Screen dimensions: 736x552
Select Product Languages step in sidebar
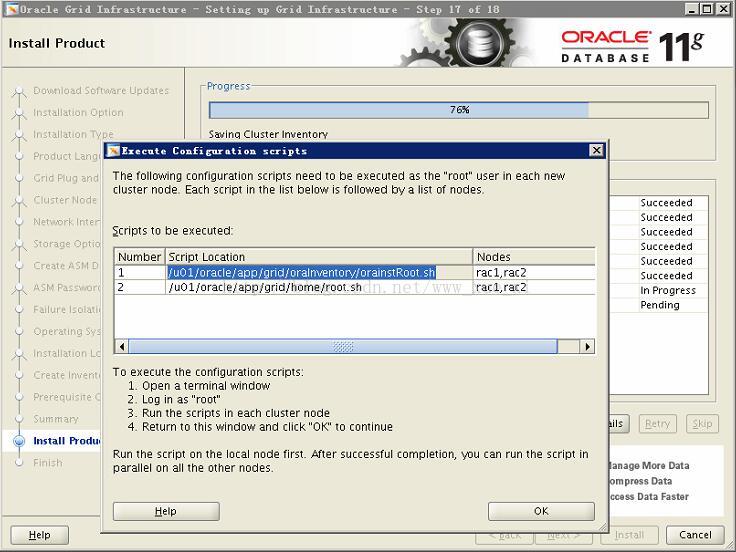point(67,156)
